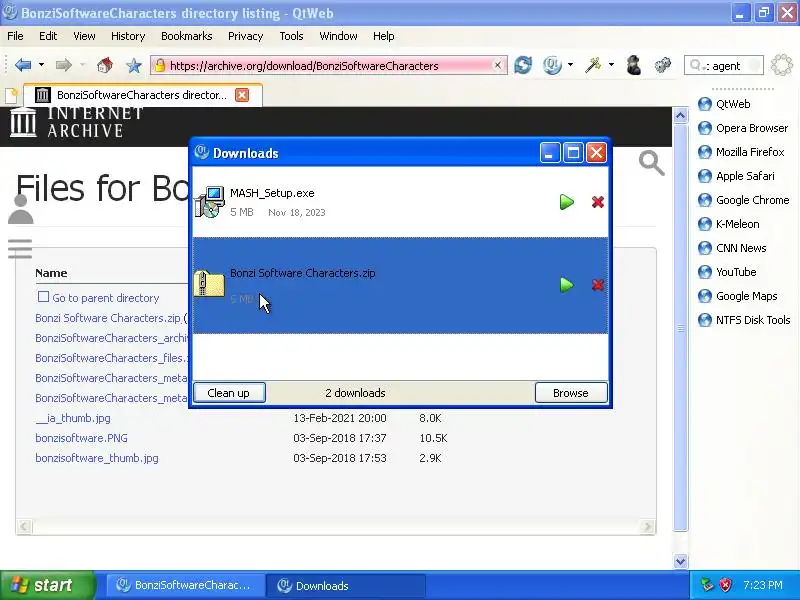This screenshot has width=800, height=600.
Task: Open Bonzi Software Characters.zip with green arrow
Action: [x=566, y=285]
